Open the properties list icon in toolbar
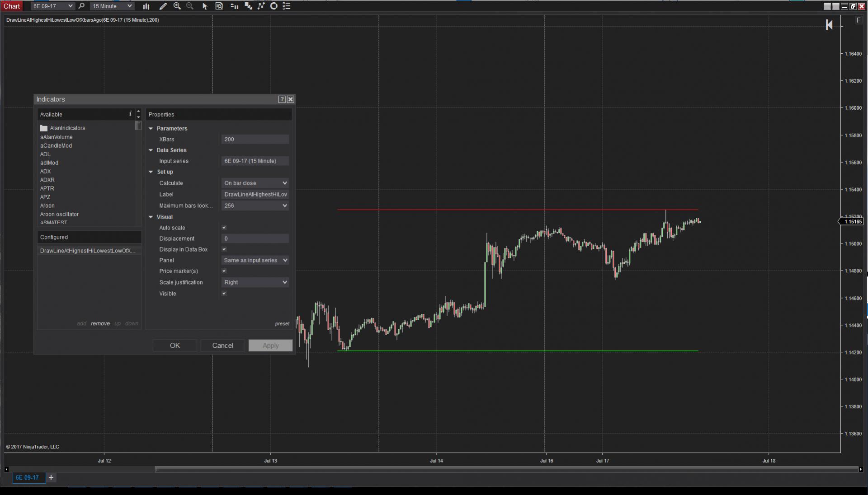 coord(287,6)
